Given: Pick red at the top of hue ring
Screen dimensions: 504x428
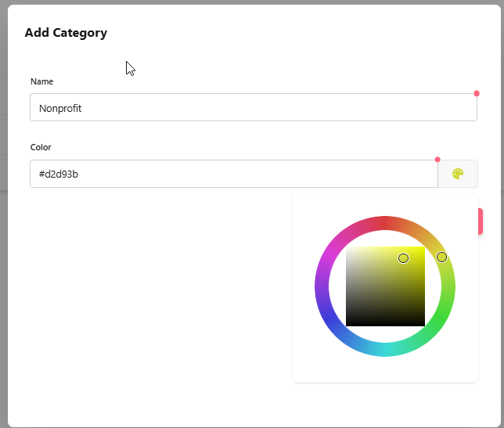Looking at the screenshot, I should pos(385,222).
